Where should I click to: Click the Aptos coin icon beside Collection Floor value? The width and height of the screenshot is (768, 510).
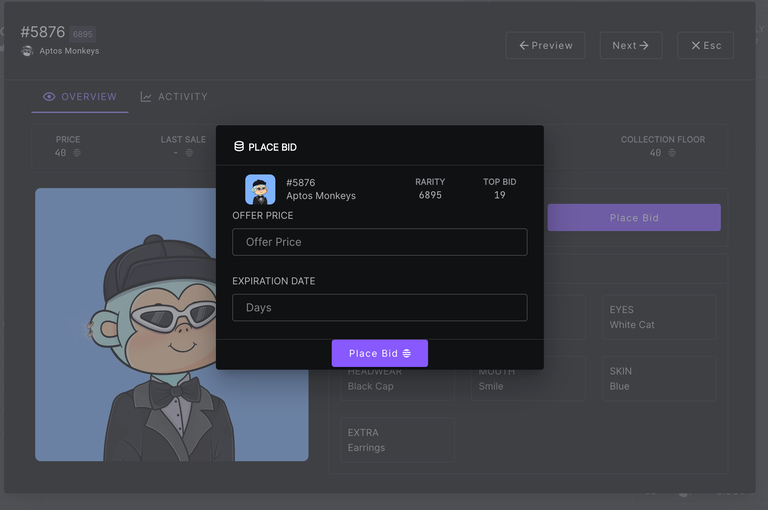(x=672, y=153)
